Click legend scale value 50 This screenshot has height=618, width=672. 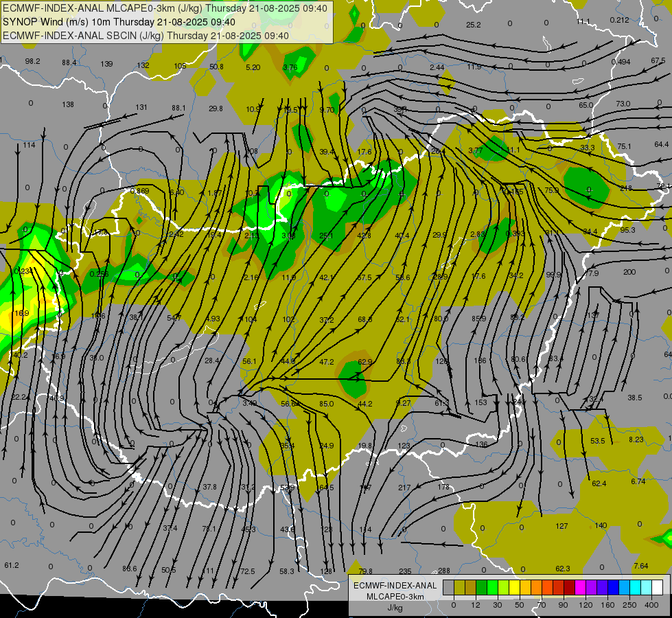point(520,605)
